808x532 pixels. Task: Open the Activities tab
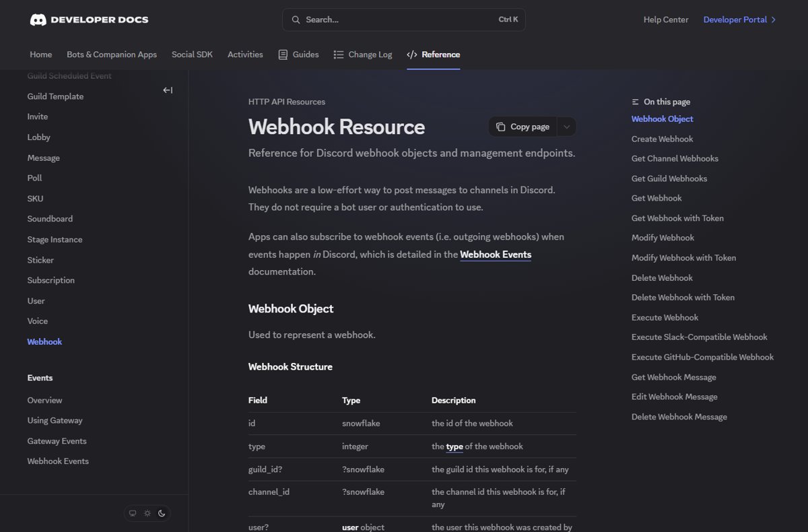[245, 55]
